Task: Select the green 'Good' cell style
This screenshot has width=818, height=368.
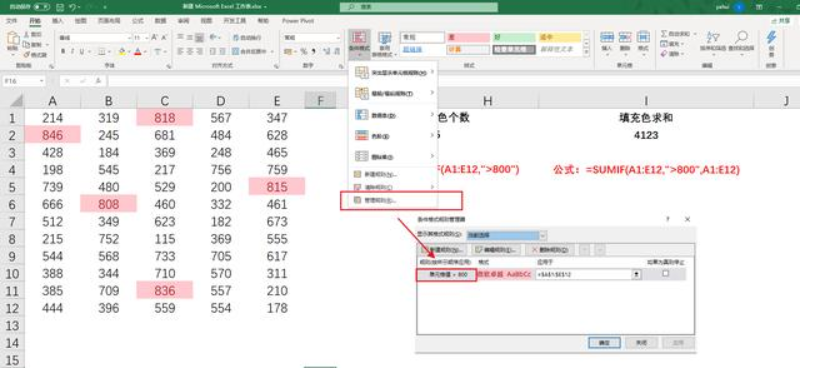Action: tap(513, 38)
